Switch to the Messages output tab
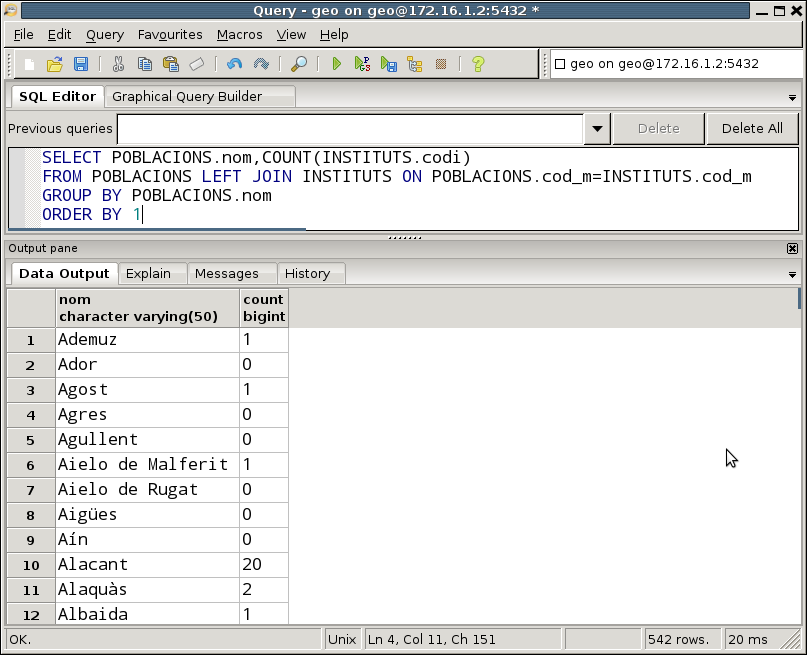 coord(226,273)
